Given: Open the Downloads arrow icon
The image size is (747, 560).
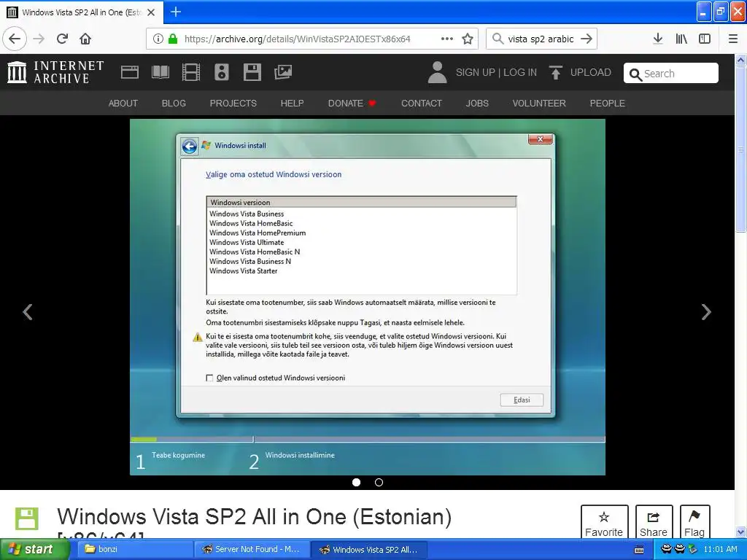Looking at the screenshot, I should coord(658,39).
